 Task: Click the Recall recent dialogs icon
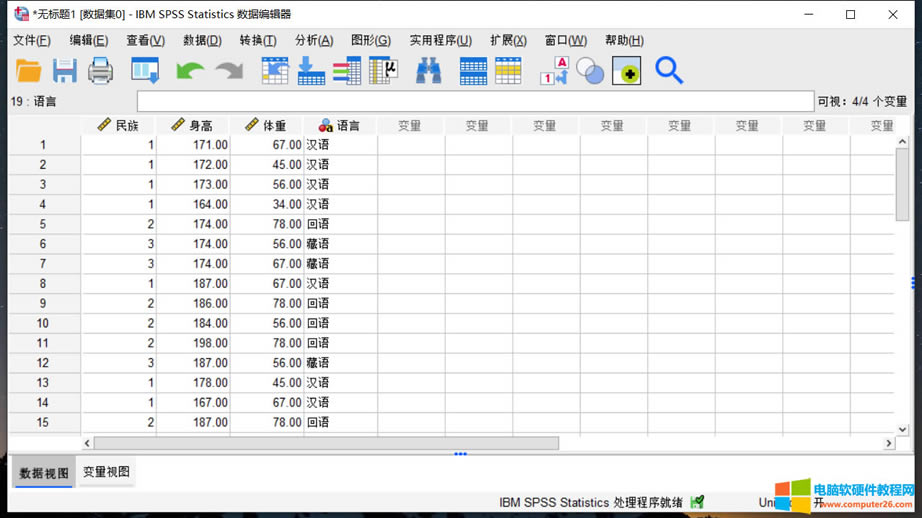click(145, 71)
